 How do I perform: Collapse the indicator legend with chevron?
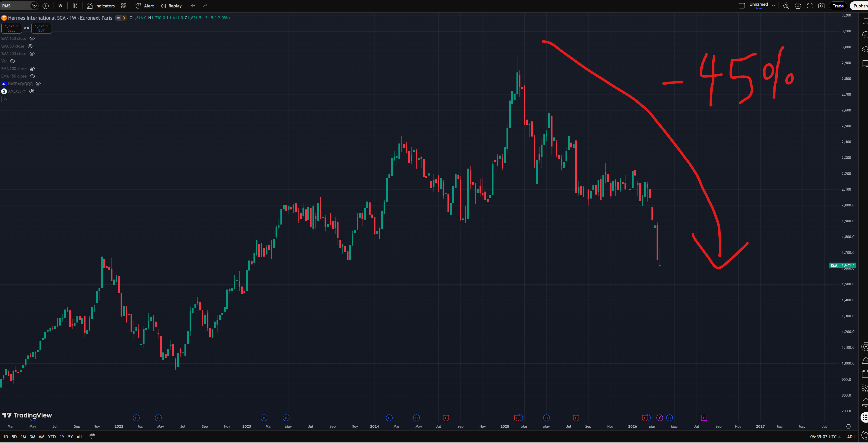(x=6, y=99)
